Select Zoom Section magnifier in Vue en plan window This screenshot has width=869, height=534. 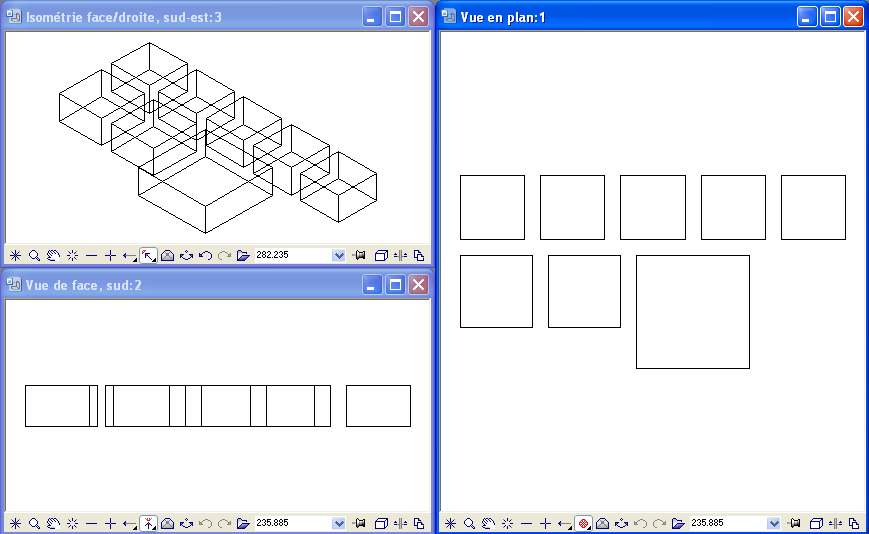click(469, 523)
